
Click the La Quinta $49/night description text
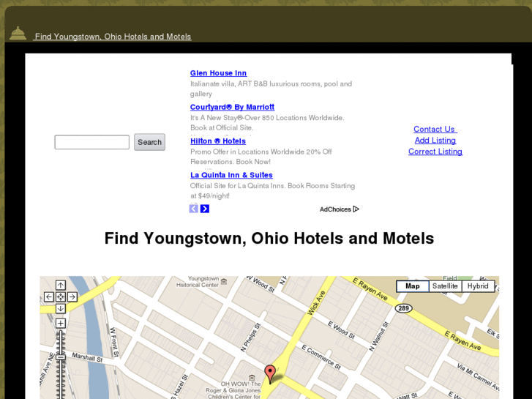click(272, 190)
